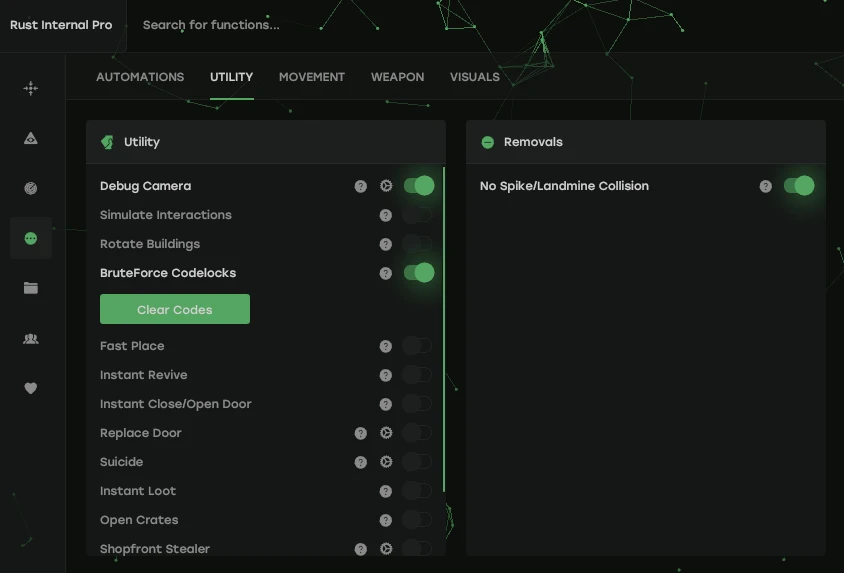Show help for Instant Loot

(x=385, y=491)
